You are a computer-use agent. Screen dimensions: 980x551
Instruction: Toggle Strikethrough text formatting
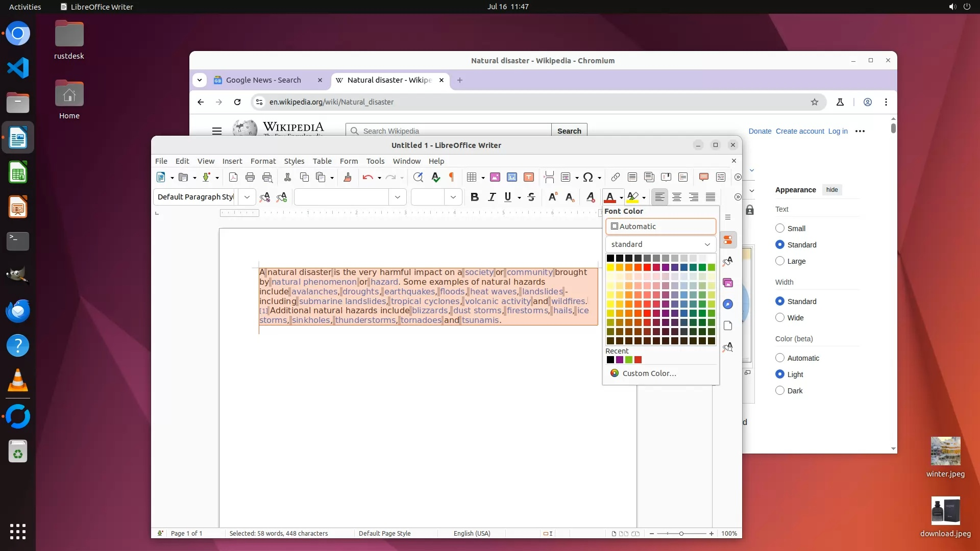(531, 197)
